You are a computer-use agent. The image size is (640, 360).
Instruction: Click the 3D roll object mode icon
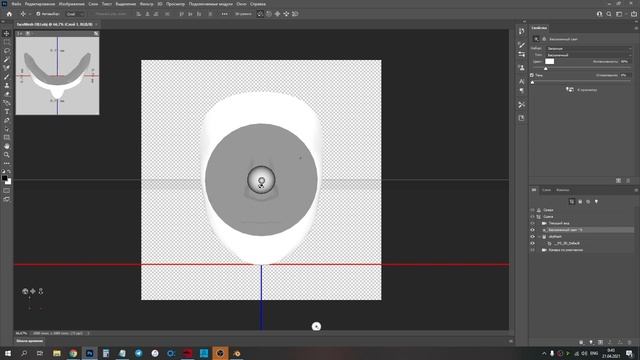coord(269,14)
